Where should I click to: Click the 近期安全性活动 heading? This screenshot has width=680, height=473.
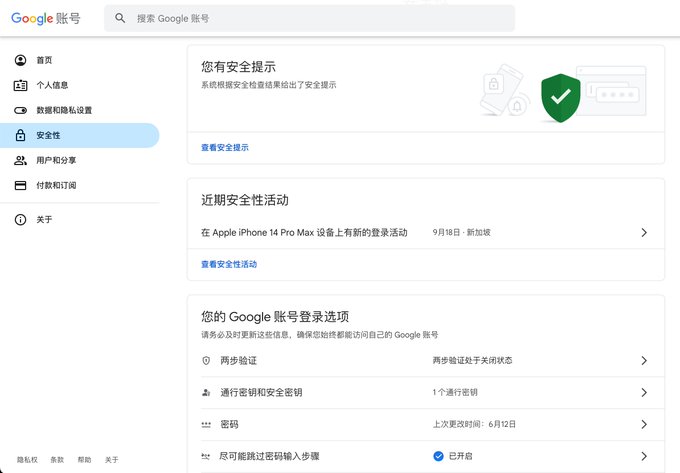pyautogui.click(x=245, y=200)
